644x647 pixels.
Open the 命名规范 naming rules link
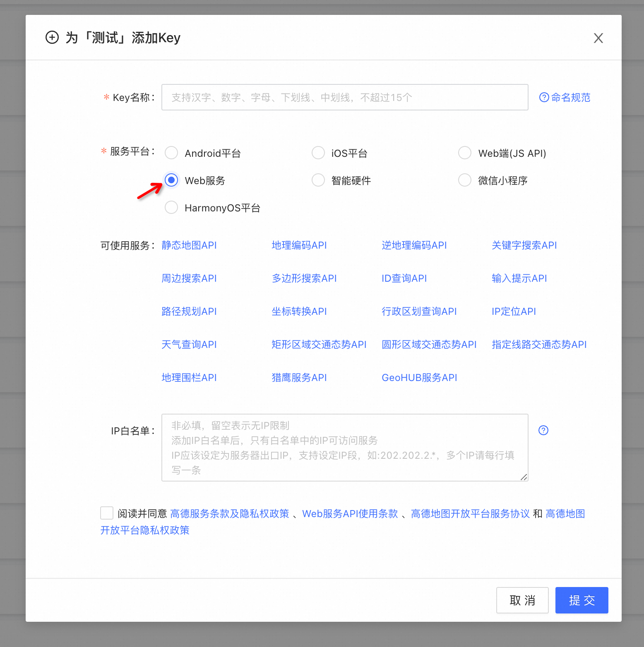coord(570,97)
